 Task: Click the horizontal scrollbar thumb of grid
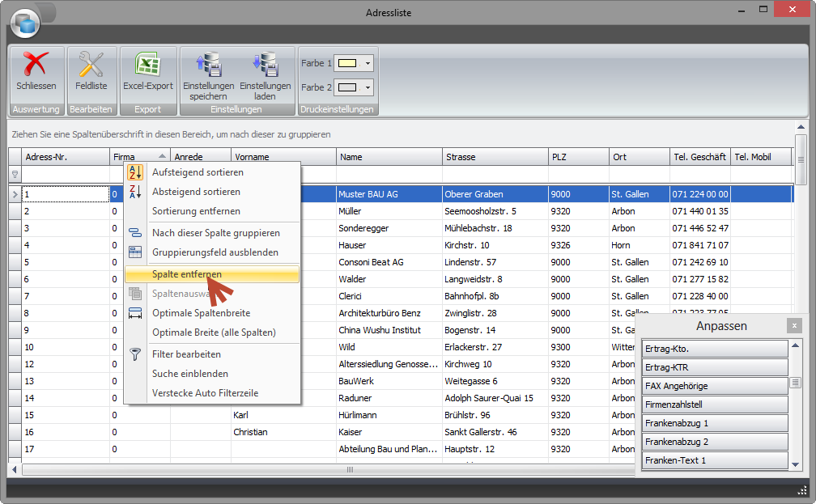click(350, 469)
